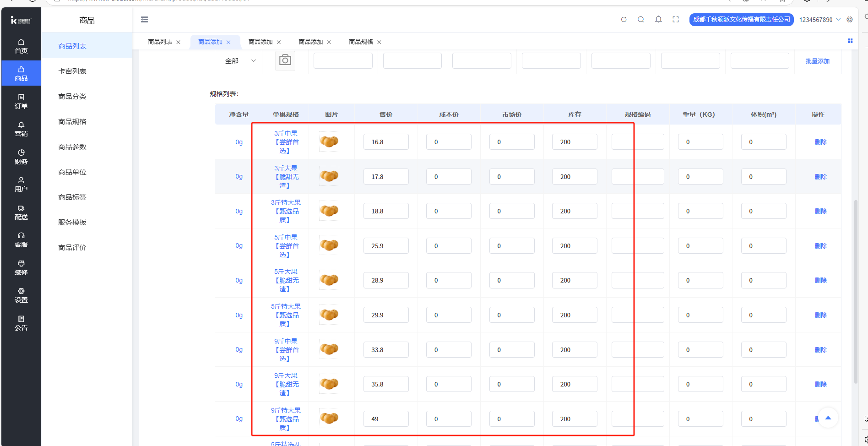Edit the 16.8 price field
This screenshot has height=446, width=868.
386,142
